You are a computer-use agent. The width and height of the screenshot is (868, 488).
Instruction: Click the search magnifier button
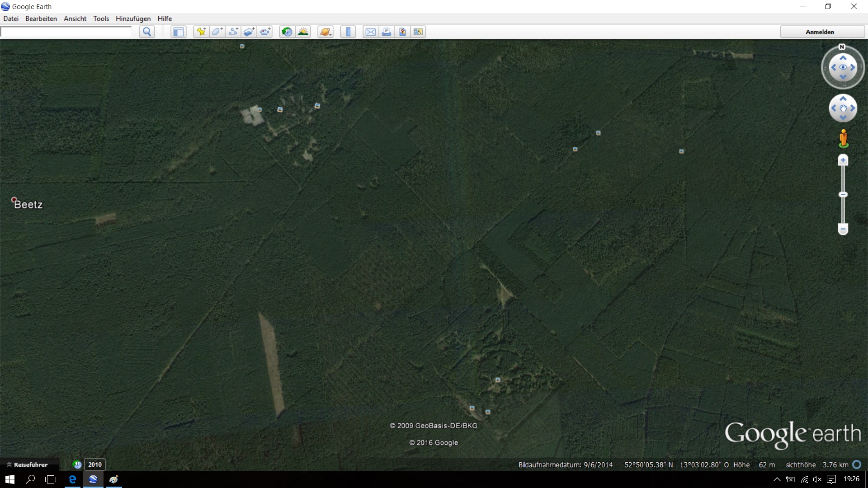tap(147, 32)
